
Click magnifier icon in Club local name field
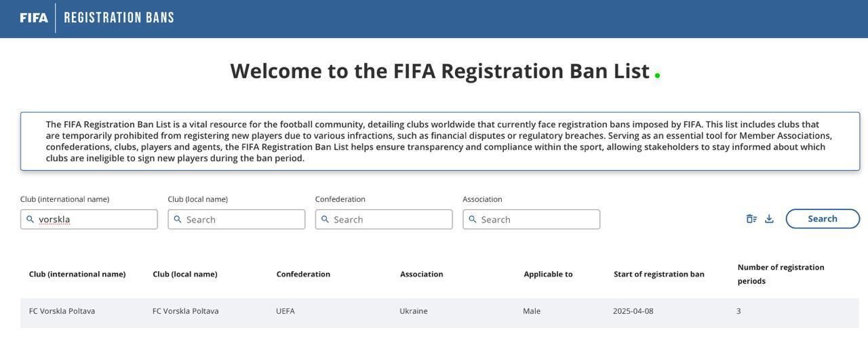pyautogui.click(x=178, y=220)
